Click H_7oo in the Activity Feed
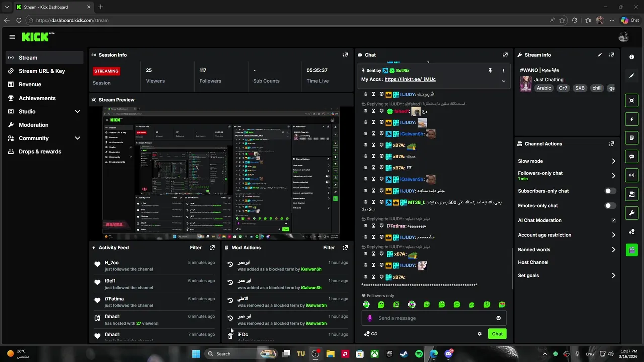This screenshot has height=362, width=644. coord(112,263)
